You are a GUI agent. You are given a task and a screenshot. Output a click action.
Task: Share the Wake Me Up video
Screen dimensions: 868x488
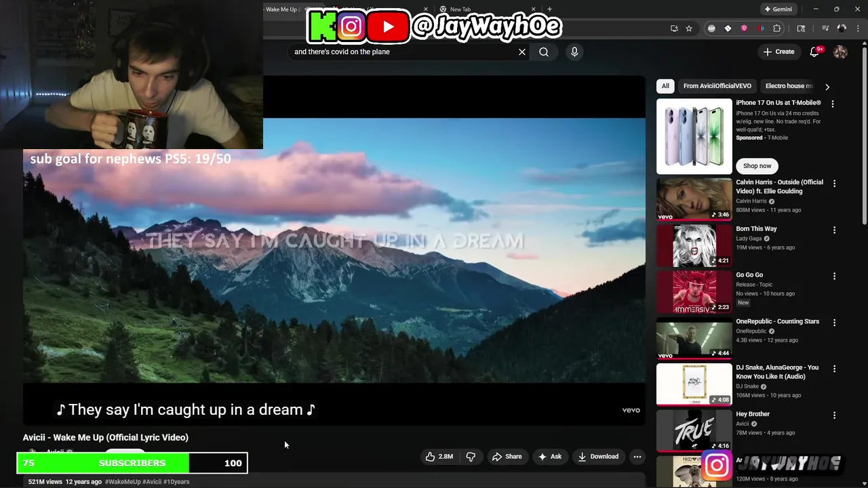[x=507, y=457]
